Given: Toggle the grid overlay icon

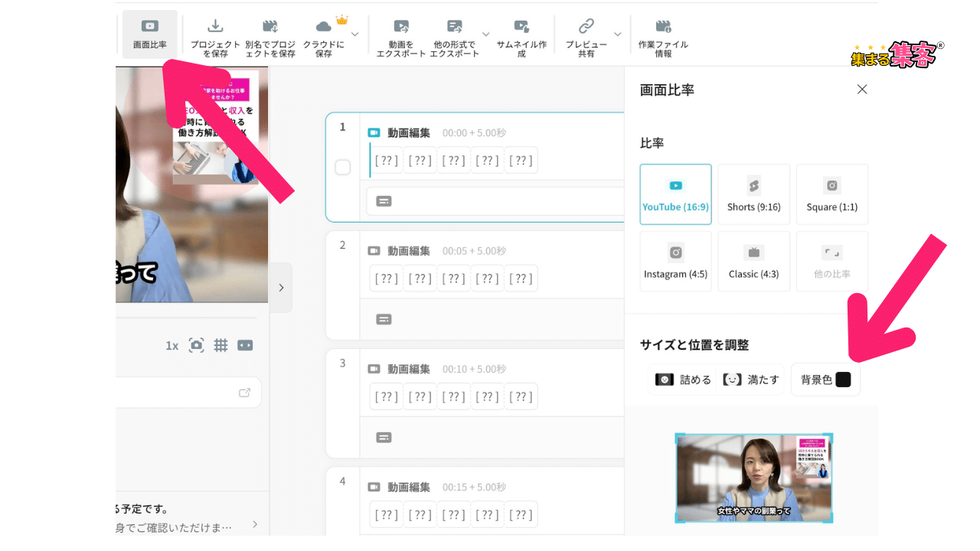Looking at the screenshot, I should click(x=220, y=345).
